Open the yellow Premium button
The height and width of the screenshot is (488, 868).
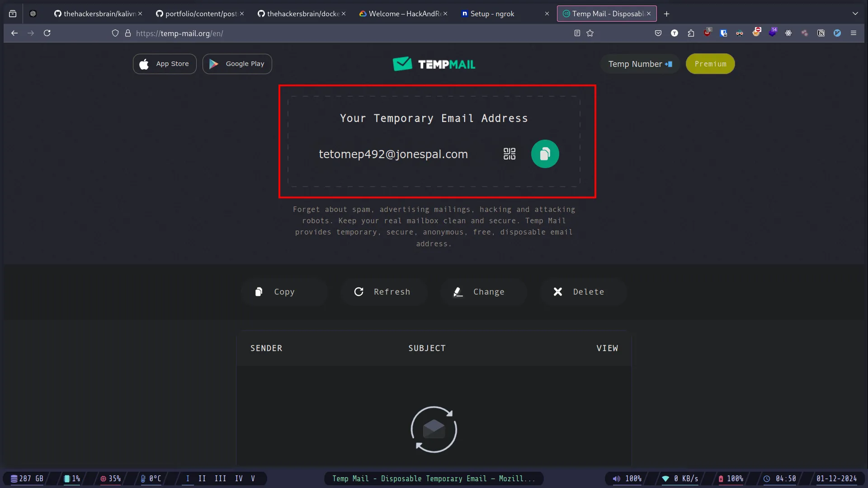(710, 64)
